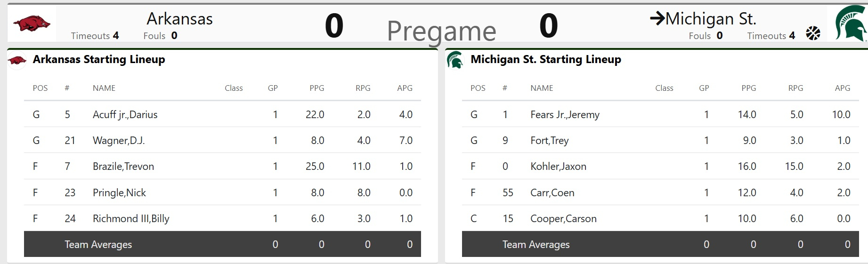
Task: Click the small Spartan icon by lineup title
Action: [455, 61]
